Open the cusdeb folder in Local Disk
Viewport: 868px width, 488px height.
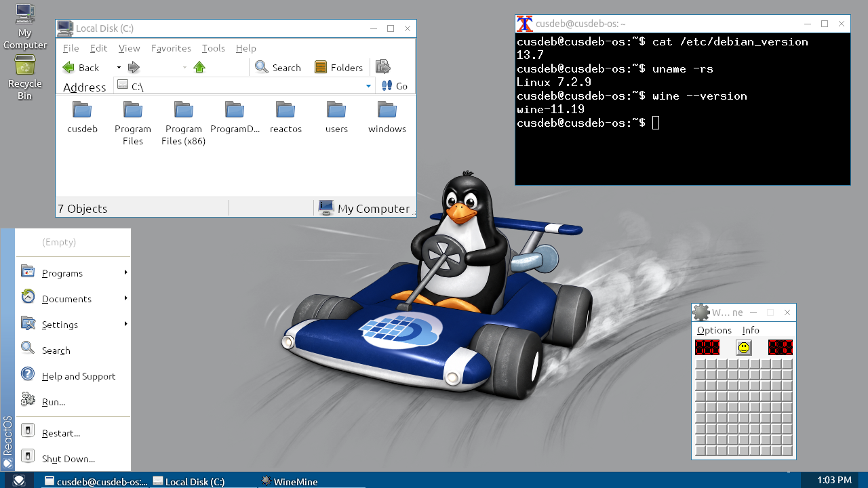82,117
